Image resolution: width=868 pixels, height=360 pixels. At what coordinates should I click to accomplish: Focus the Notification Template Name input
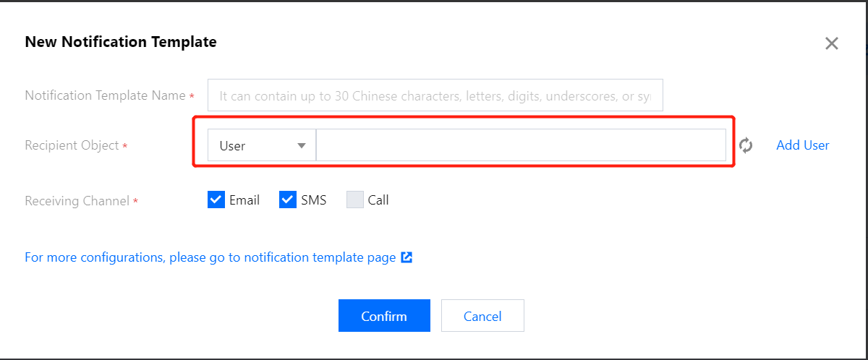435,95
